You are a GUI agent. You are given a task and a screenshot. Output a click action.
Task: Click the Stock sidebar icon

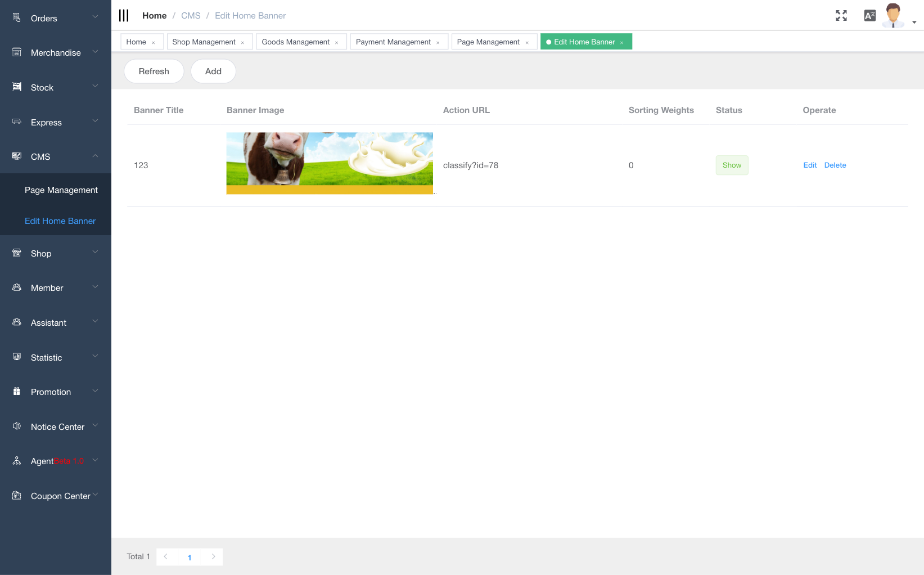(x=17, y=87)
